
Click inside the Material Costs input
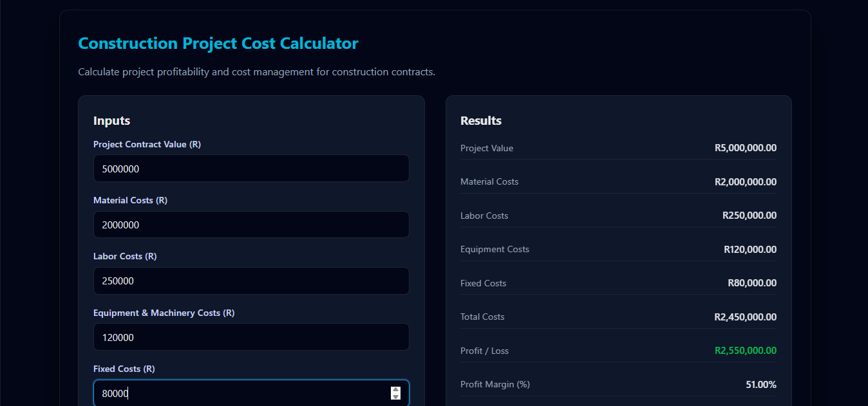[251, 225]
